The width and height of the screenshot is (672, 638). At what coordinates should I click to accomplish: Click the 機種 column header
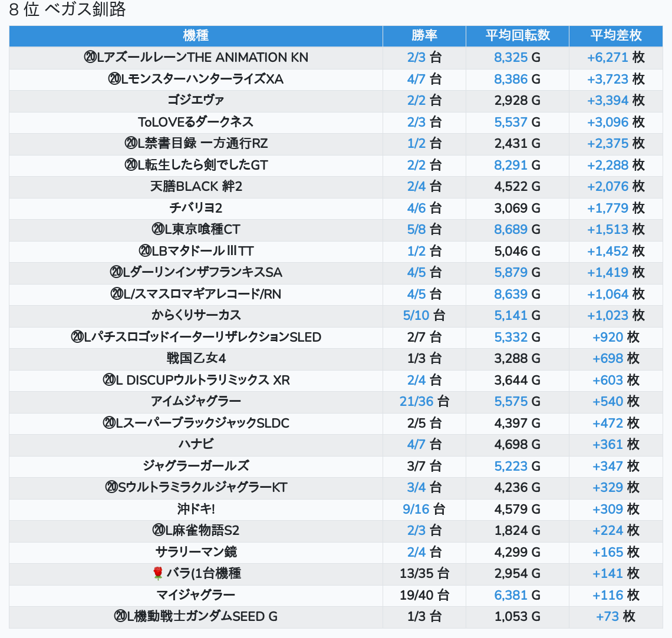(x=196, y=35)
